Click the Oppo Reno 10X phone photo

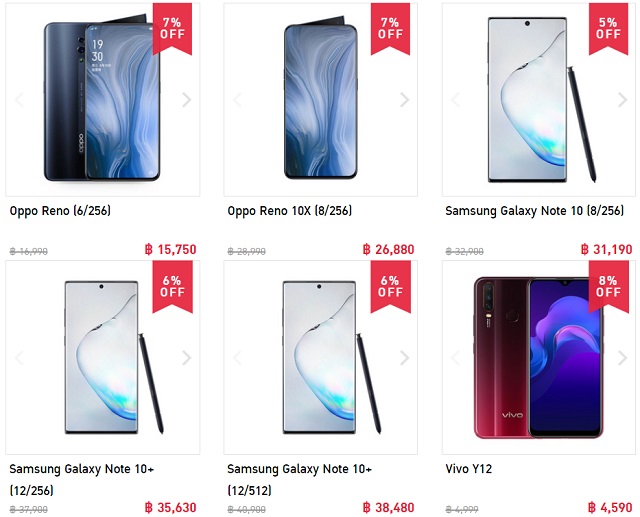[320, 97]
